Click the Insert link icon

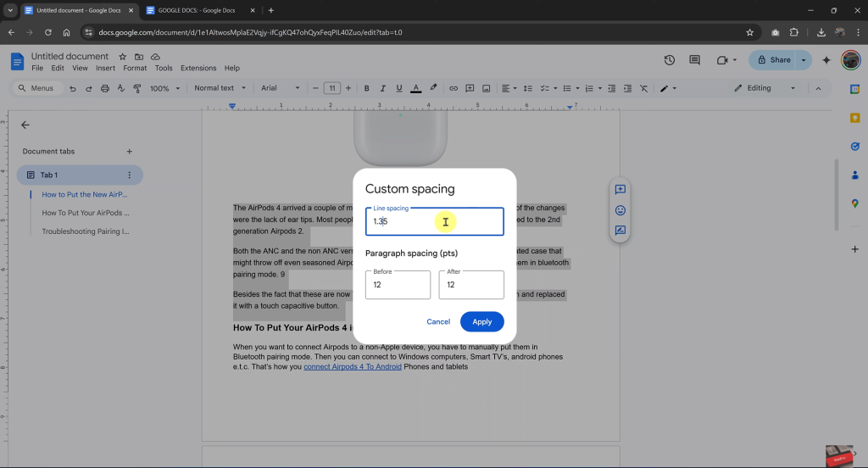coord(453,89)
